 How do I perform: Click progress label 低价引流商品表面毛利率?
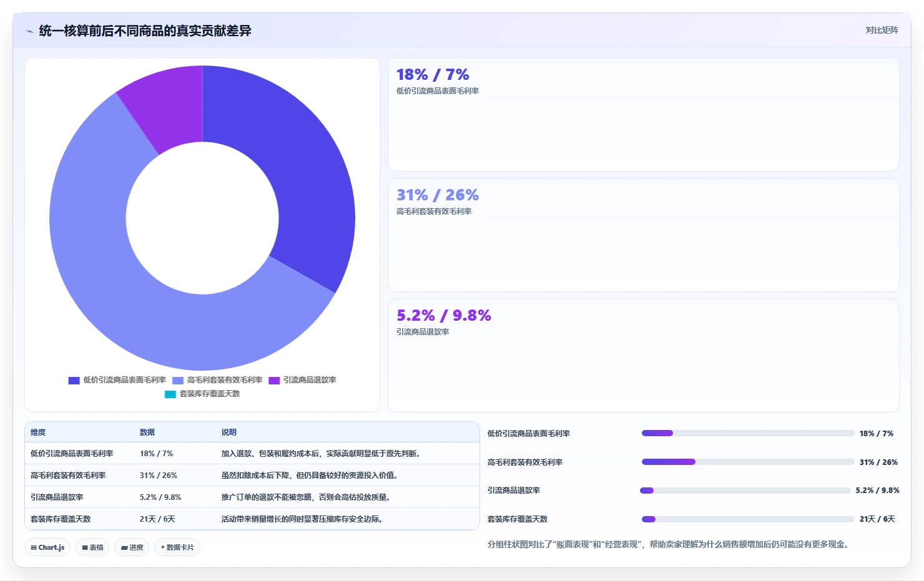529,434
